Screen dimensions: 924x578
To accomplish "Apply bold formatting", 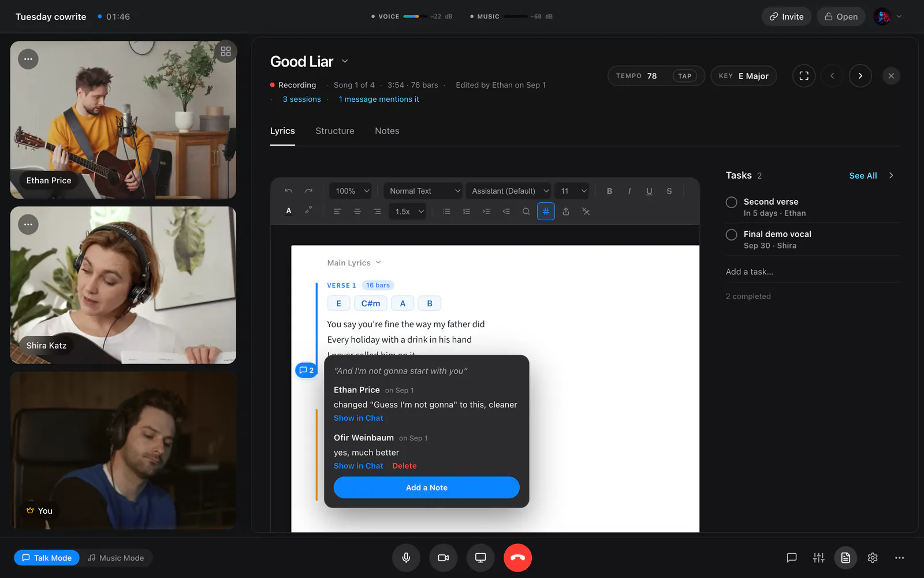I will (x=609, y=191).
